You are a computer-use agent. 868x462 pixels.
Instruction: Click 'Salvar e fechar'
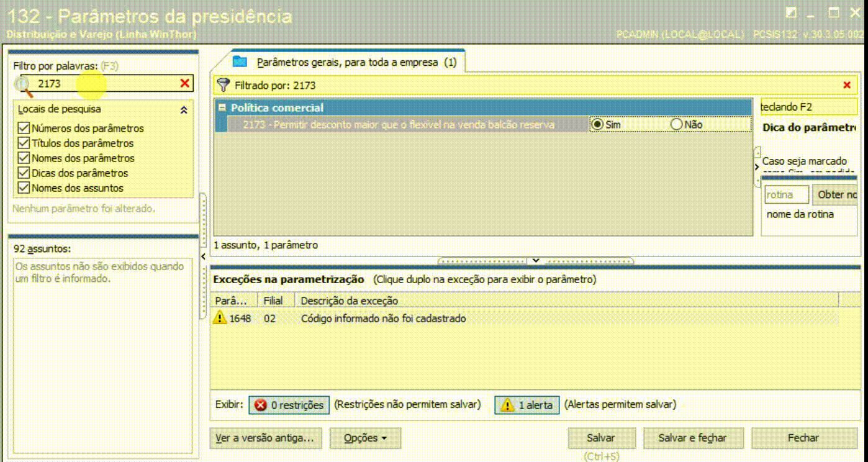[x=692, y=438]
